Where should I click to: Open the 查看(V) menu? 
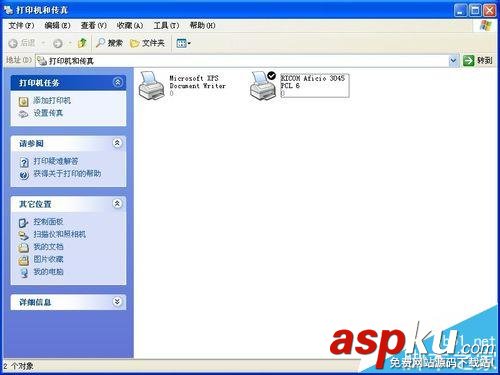[94, 25]
